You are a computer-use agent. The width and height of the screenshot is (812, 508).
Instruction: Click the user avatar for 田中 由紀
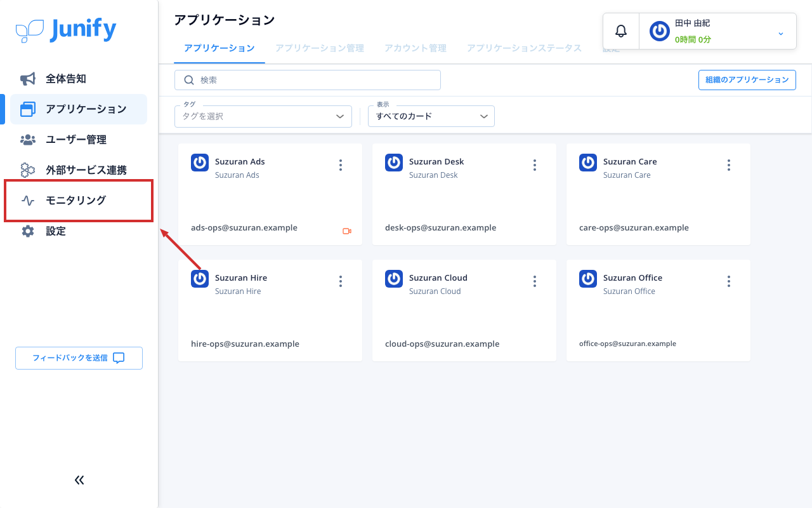[660, 31]
